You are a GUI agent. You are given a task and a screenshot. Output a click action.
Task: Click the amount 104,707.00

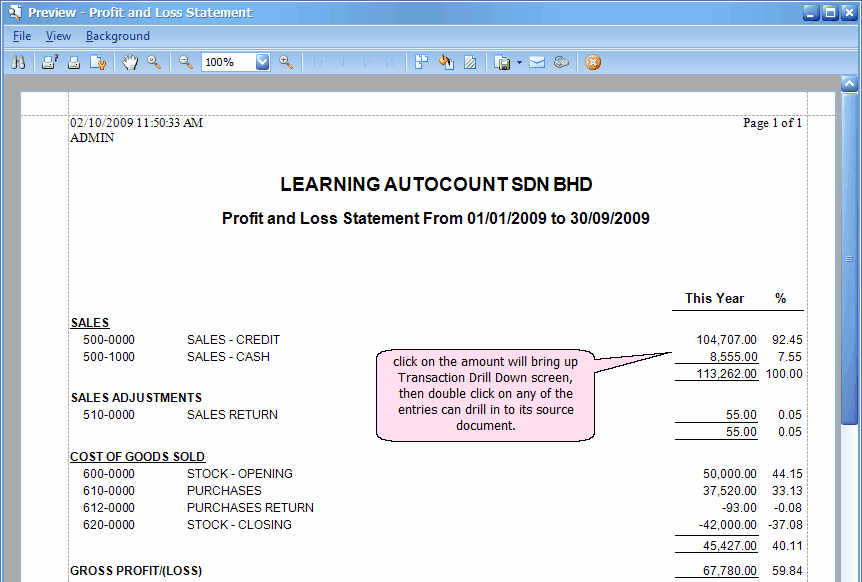pos(726,340)
